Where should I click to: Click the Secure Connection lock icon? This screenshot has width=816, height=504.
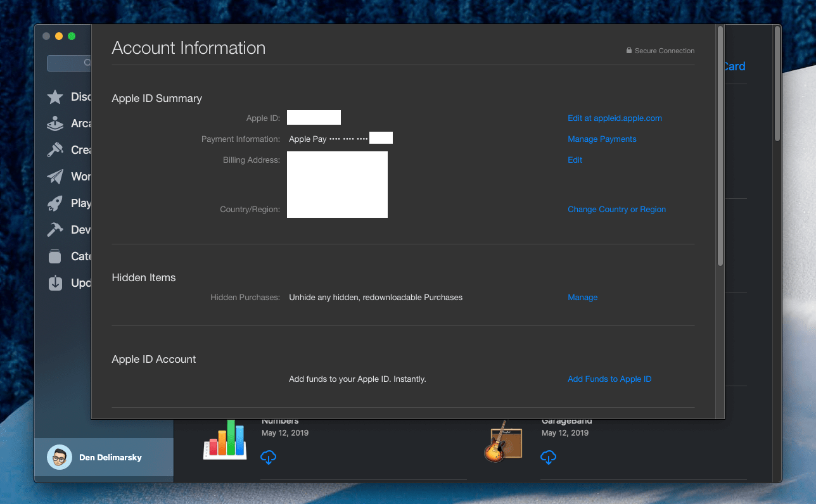629,51
